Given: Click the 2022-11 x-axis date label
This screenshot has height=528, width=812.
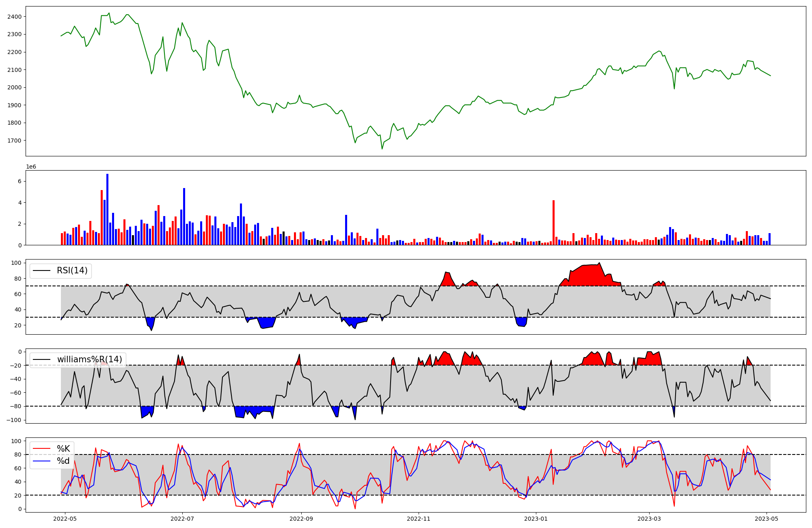Looking at the screenshot, I should tap(419, 519).
